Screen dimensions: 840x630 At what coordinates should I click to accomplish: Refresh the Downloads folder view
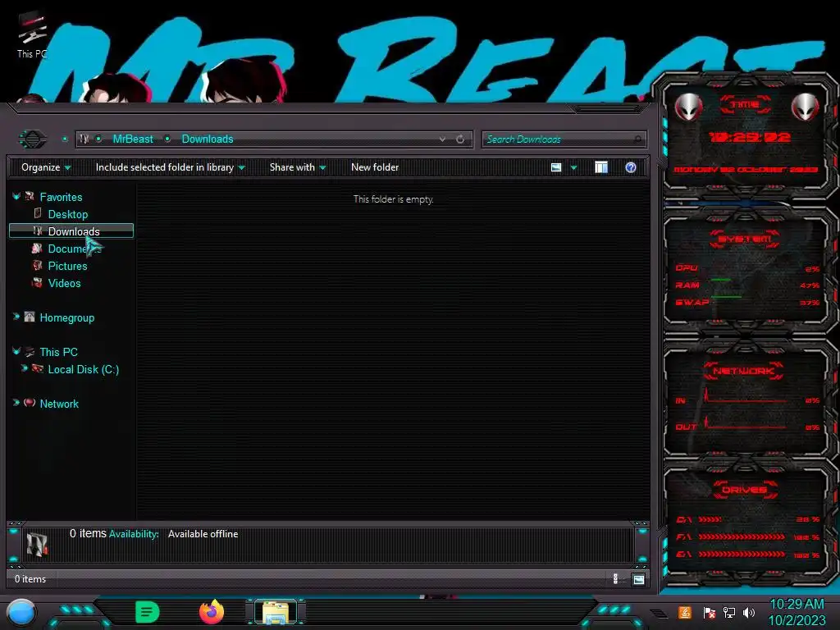click(x=460, y=139)
